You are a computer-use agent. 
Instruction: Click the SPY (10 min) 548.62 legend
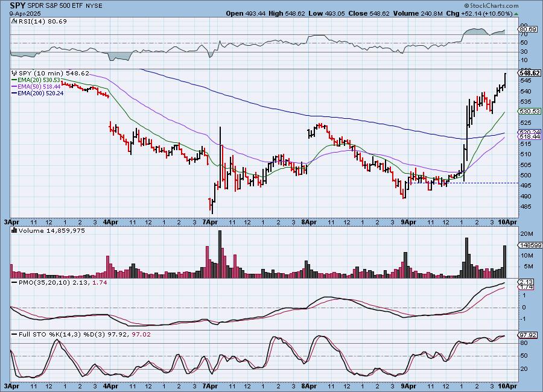(x=54, y=74)
